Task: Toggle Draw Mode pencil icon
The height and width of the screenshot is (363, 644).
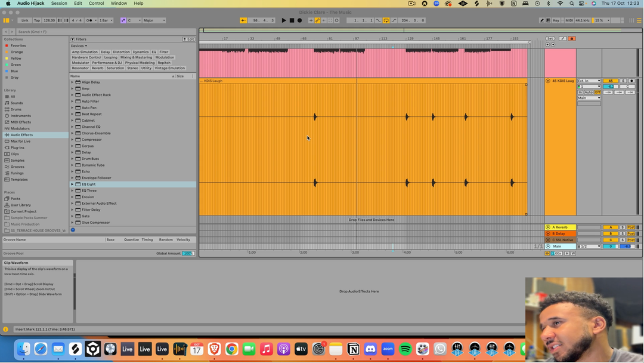Action: (x=541, y=20)
